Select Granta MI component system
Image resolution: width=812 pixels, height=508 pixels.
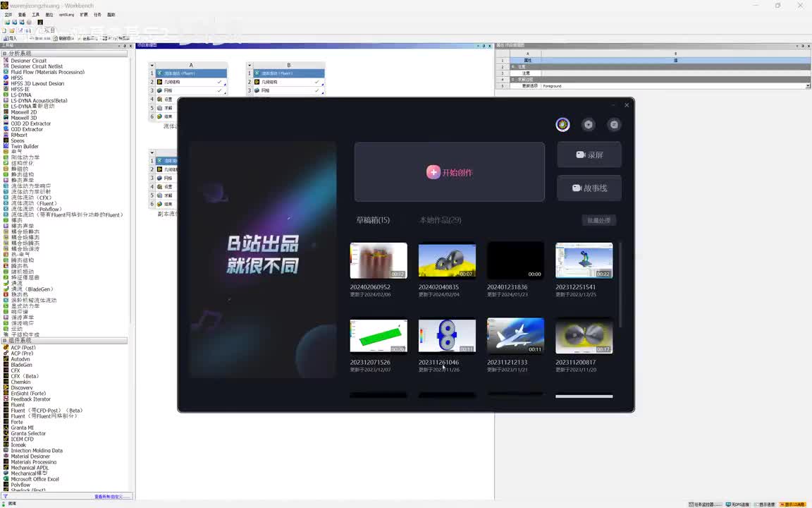22,428
